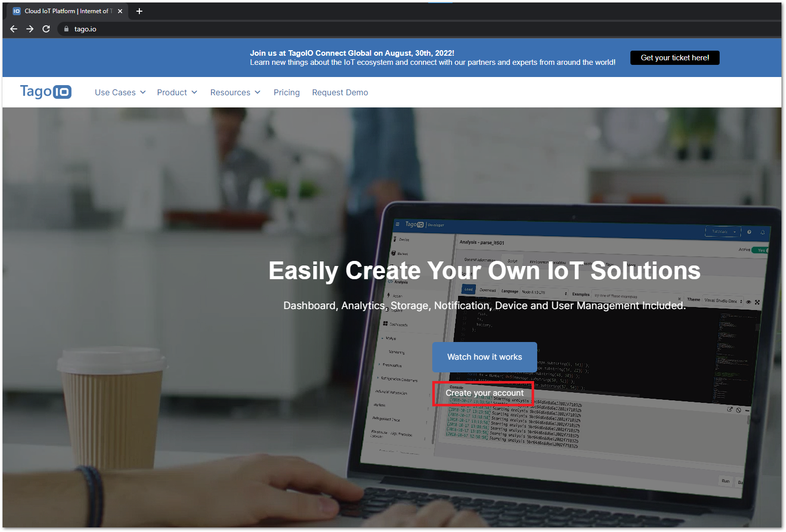Viewport: 786px width, 532px height.
Task: Open a new browser tab with plus icon
Action: 139,11
